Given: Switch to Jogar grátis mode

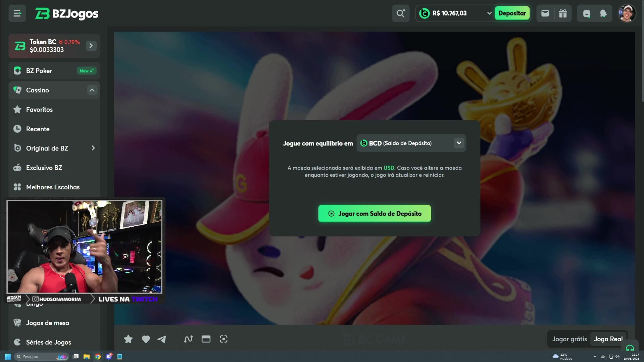Looking at the screenshot, I should click(569, 339).
